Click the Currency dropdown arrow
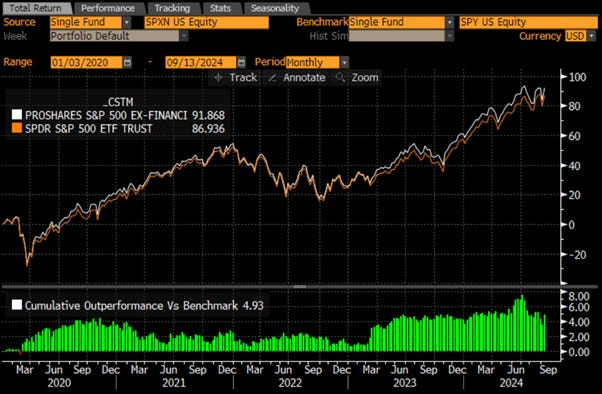 [x=592, y=36]
